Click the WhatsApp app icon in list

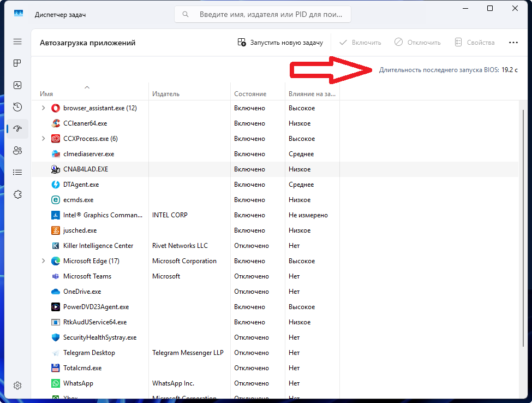(x=55, y=383)
